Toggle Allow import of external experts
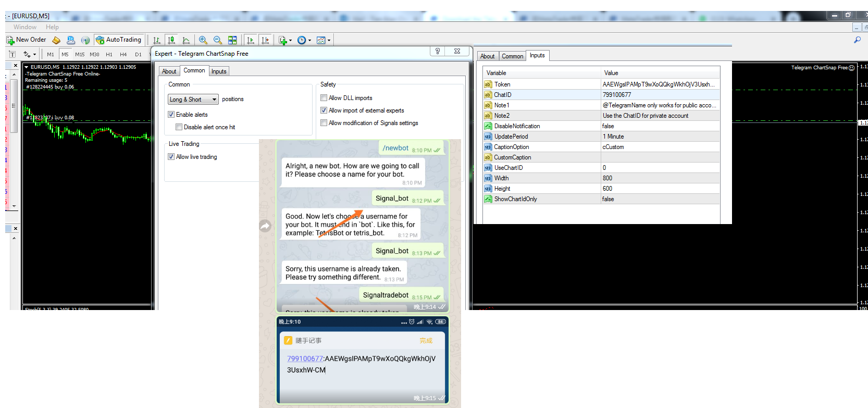Screen dimensions: 868x408 [x=324, y=110]
